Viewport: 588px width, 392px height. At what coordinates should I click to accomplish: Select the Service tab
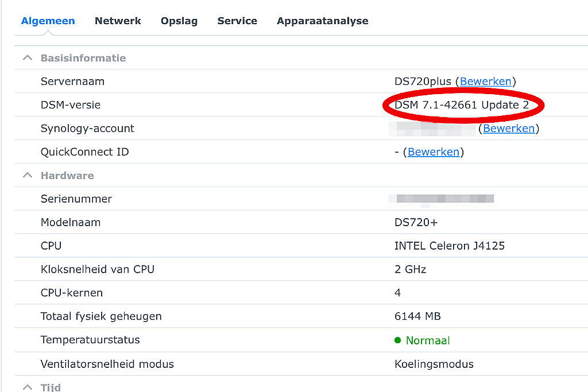coord(237,21)
